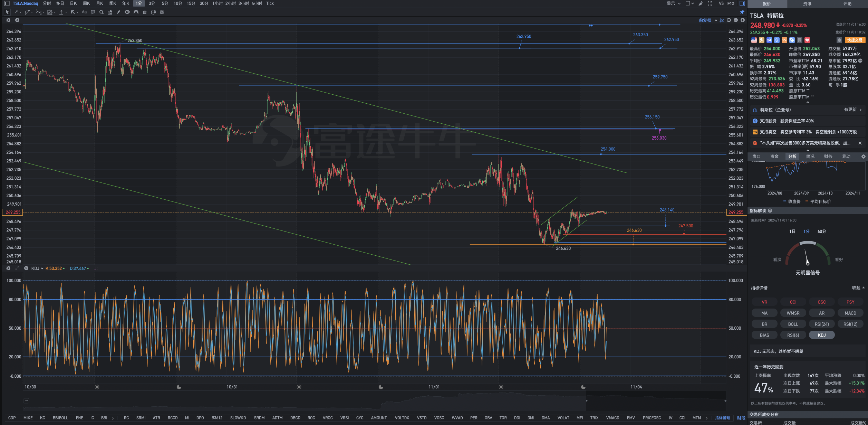Toggle the right quote panel
Image resolution: width=868 pixels, height=425 pixels.
[742, 3]
